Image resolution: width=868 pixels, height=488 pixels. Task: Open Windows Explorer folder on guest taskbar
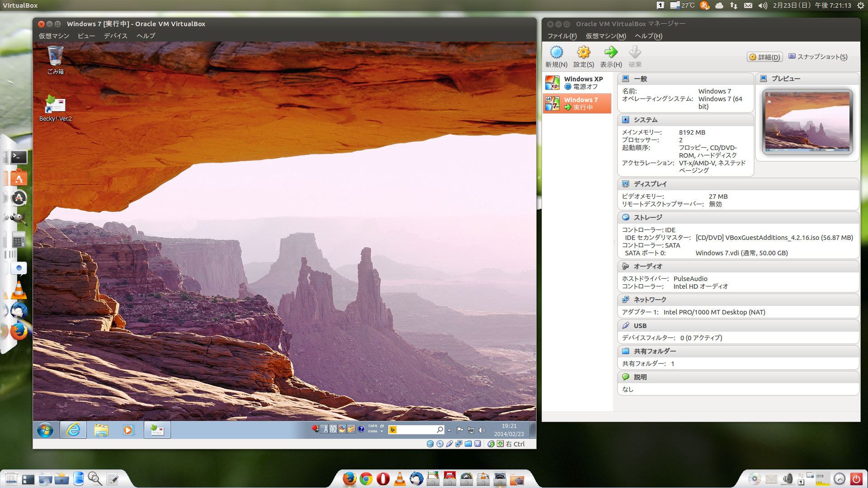point(101,430)
